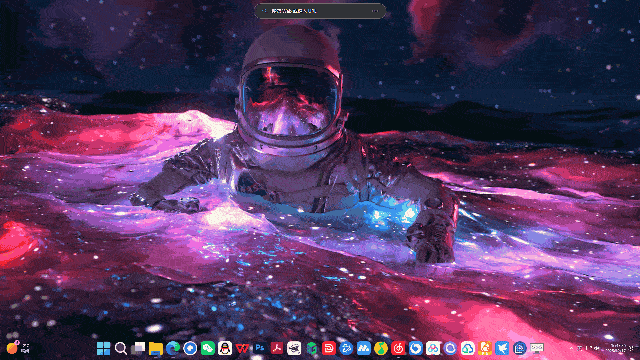Open the blue circular arrows app icon
640x360 pixels.
tap(346, 348)
